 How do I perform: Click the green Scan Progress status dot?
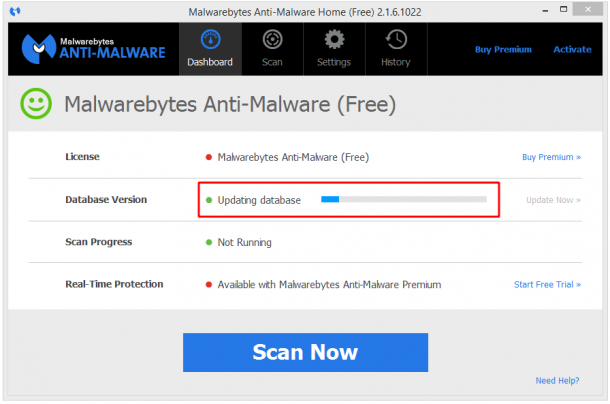pos(209,242)
